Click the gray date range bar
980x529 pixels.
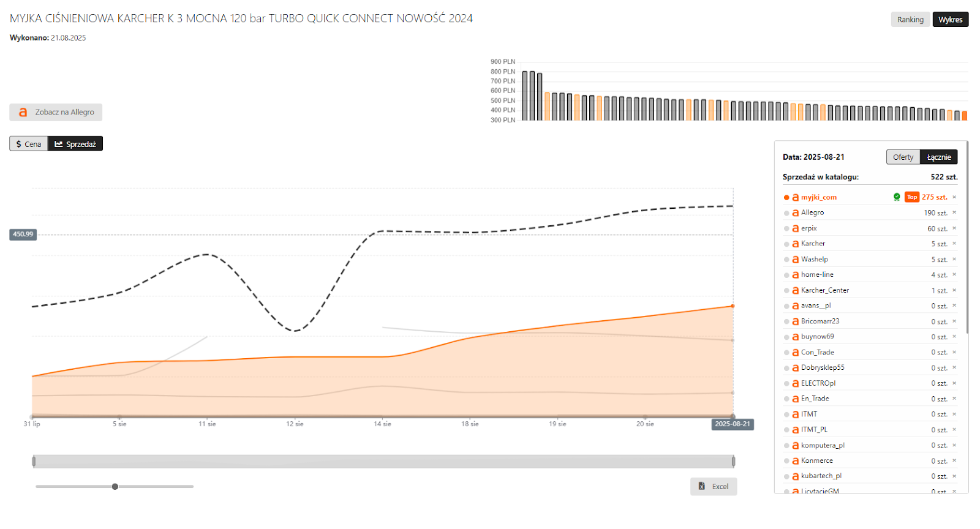click(383, 462)
